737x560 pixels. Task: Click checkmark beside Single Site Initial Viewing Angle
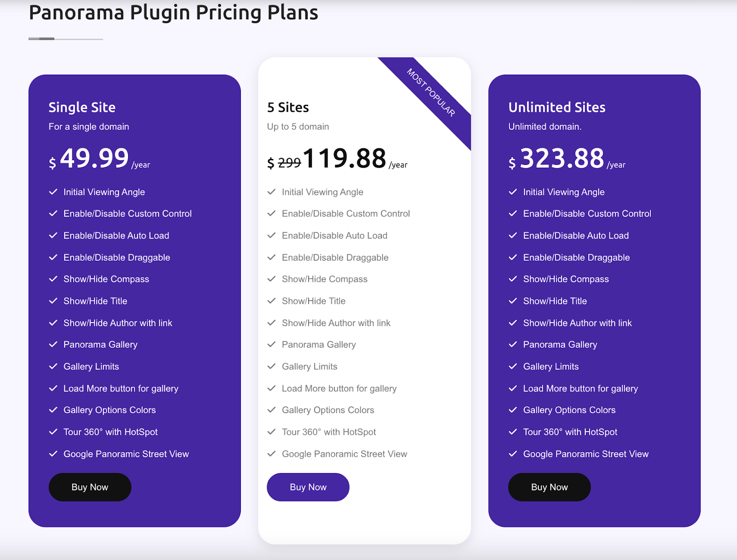53,192
